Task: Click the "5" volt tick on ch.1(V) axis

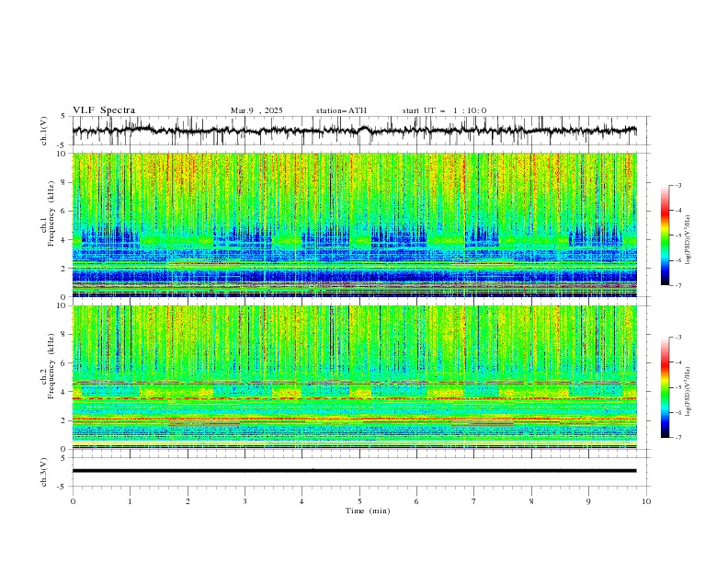Action: (x=63, y=117)
